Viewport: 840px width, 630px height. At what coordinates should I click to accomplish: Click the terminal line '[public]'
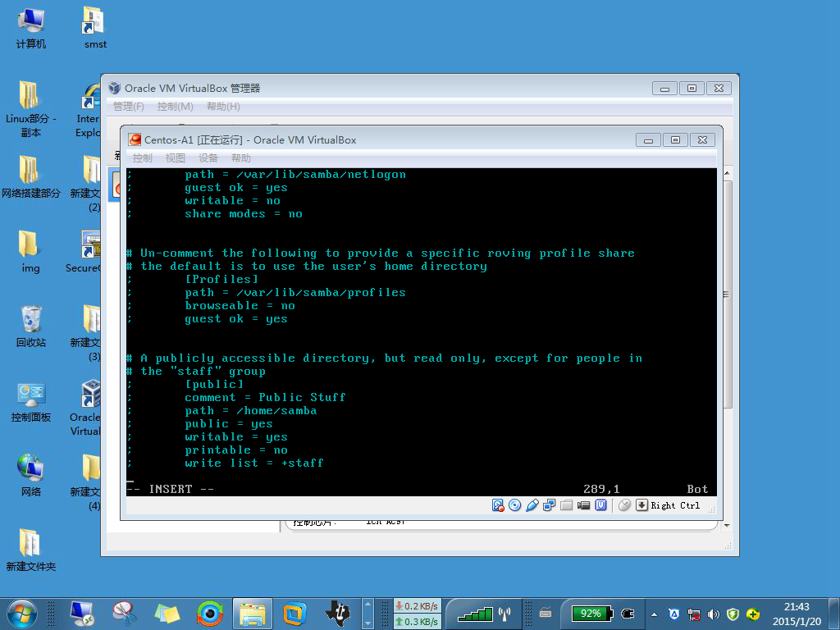click(214, 384)
